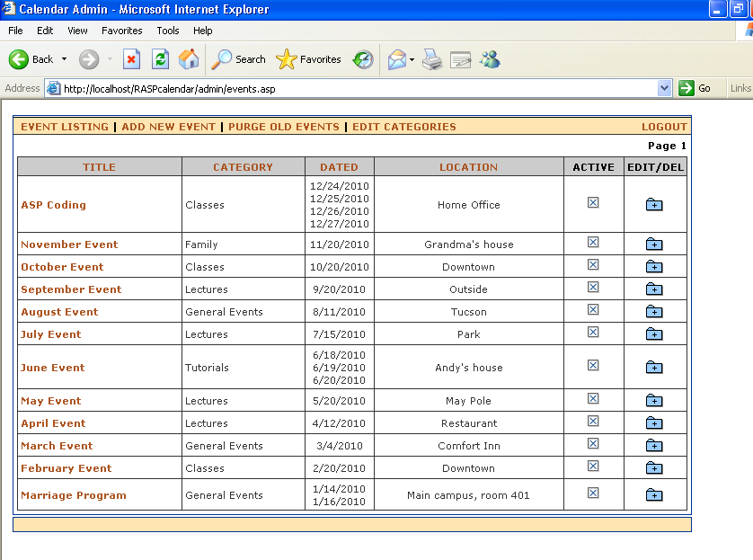This screenshot has height=560, width=753.
Task: Toggle active checkbox for June Event
Action: point(593,366)
